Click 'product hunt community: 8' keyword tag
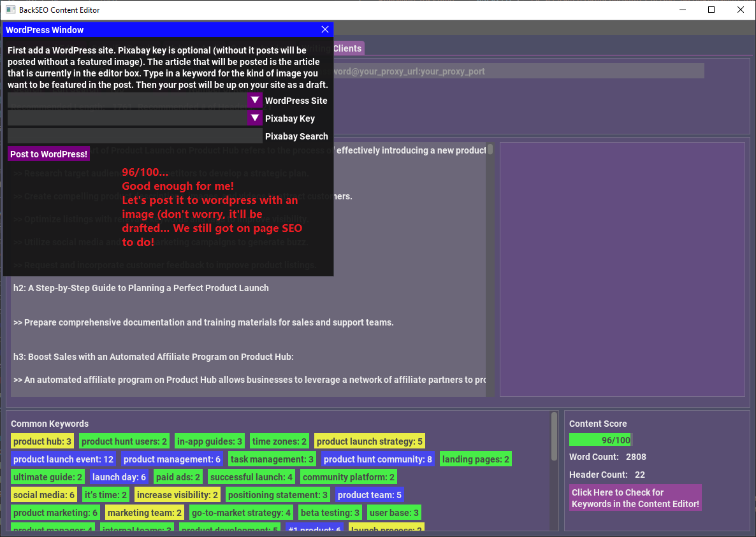This screenshot has height=537, width=756. click(378, 459)
